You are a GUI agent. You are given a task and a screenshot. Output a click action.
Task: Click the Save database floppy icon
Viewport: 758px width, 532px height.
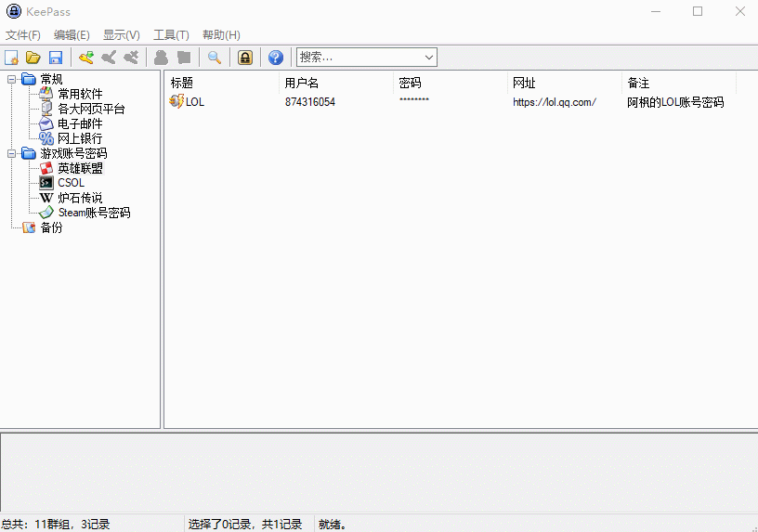(x=56, y=58)
